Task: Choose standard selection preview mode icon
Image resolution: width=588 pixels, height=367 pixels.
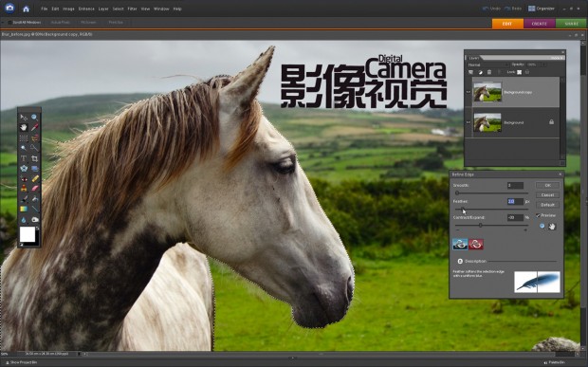Action: coord(460,244)
